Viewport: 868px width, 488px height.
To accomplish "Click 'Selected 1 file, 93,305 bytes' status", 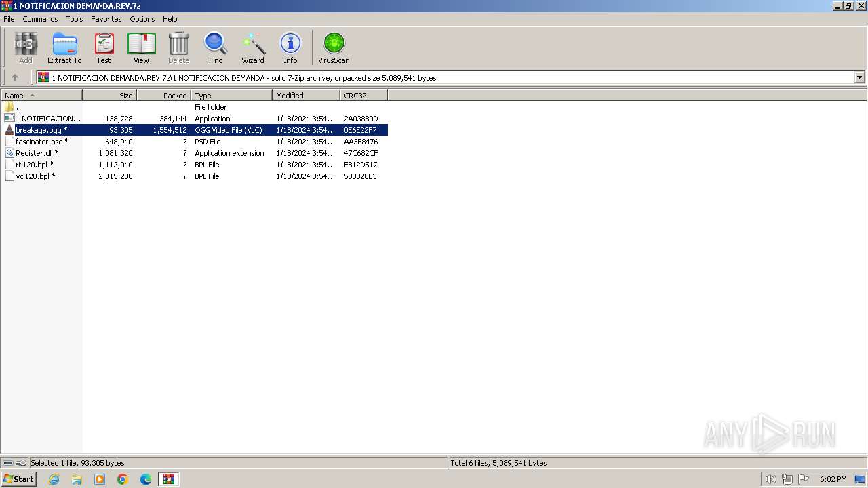I will [77, 463].
